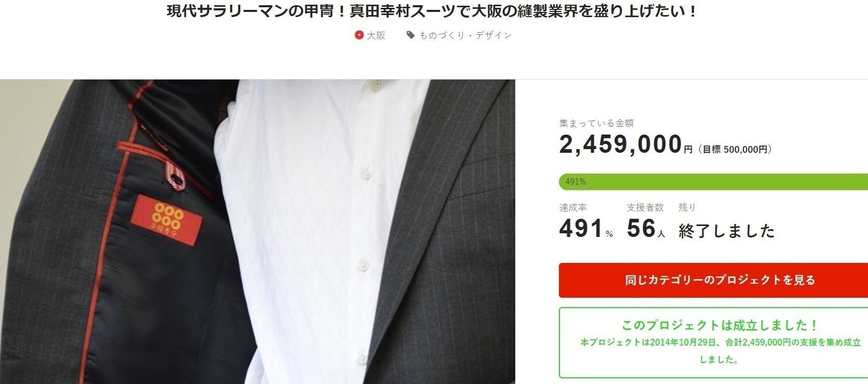Viewport: 868px width, 384px height.
Task: Click the 大阪 location label
Action: pyautogui.click(x=375, y=35)
